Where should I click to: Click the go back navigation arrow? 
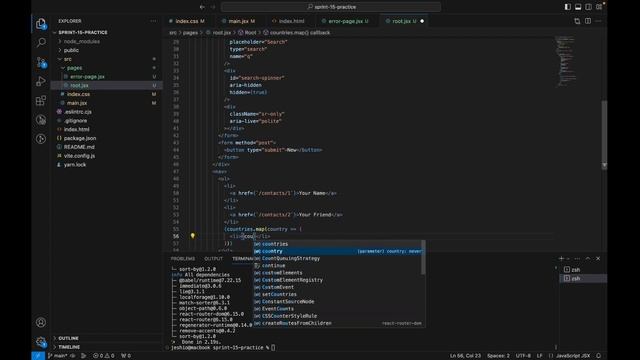point(202,7)
